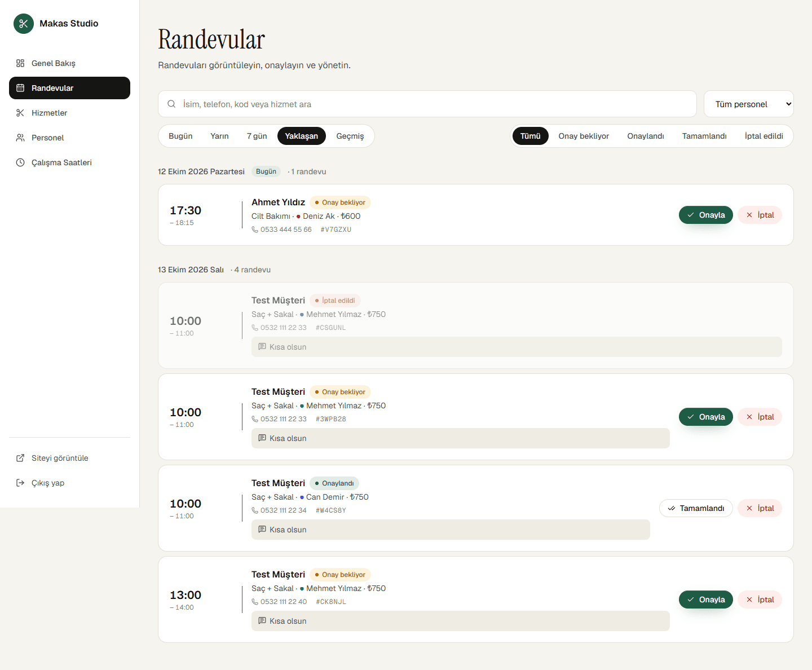The width and height of the screenshot is (812, 670).
Task: Click phone icon beside 0532 111 22 34
Action: coord(255,510)
